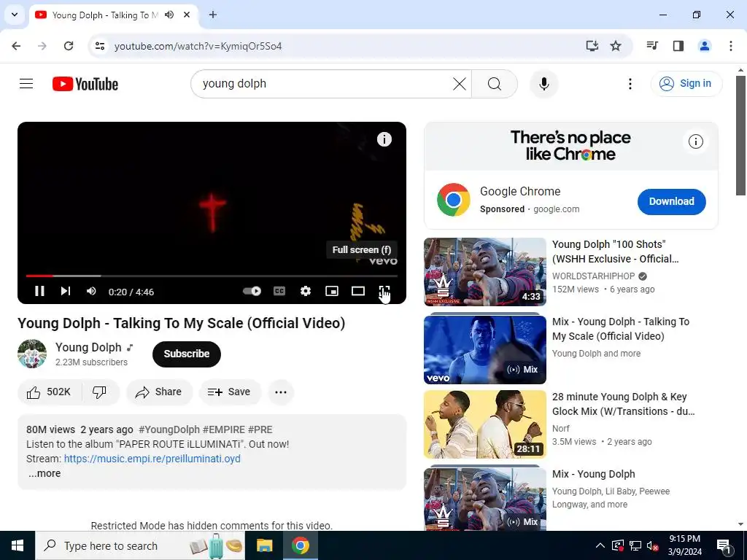Open the Google Chrome ad logo
The width and height of the screenshot is (747, 560).
453,200
